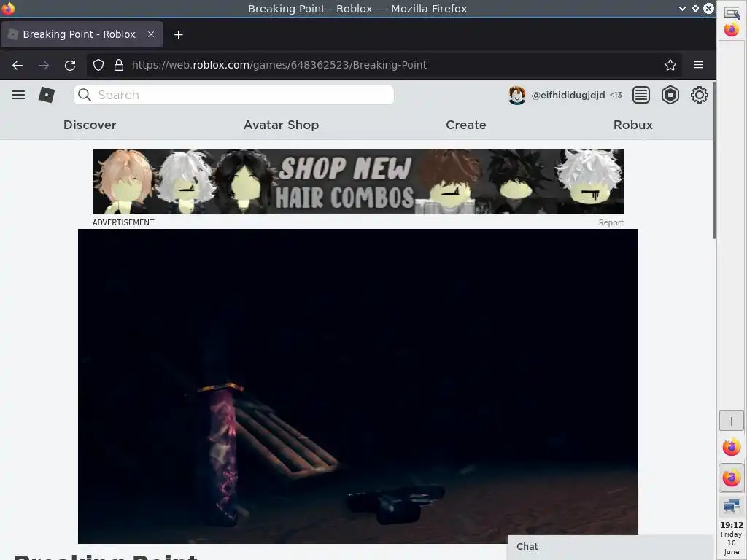747x560 pixels.
Task: Go back in Firefox
Action: click(x=18, y=65)
